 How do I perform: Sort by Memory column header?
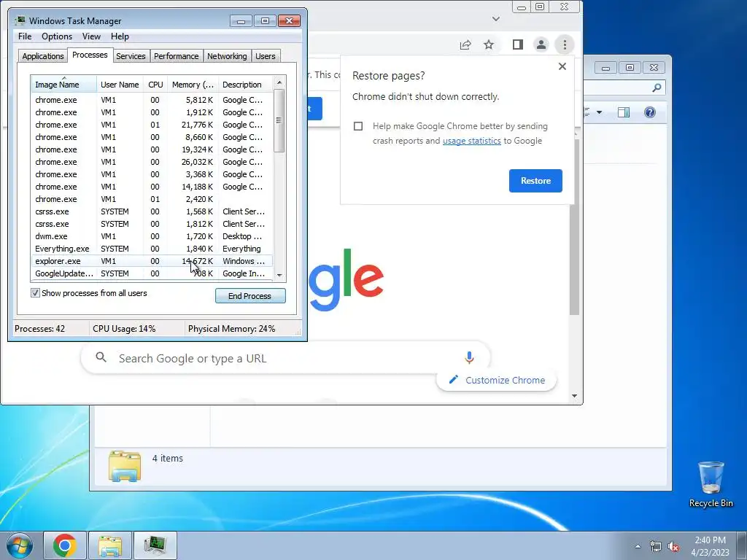coord(193,85)
